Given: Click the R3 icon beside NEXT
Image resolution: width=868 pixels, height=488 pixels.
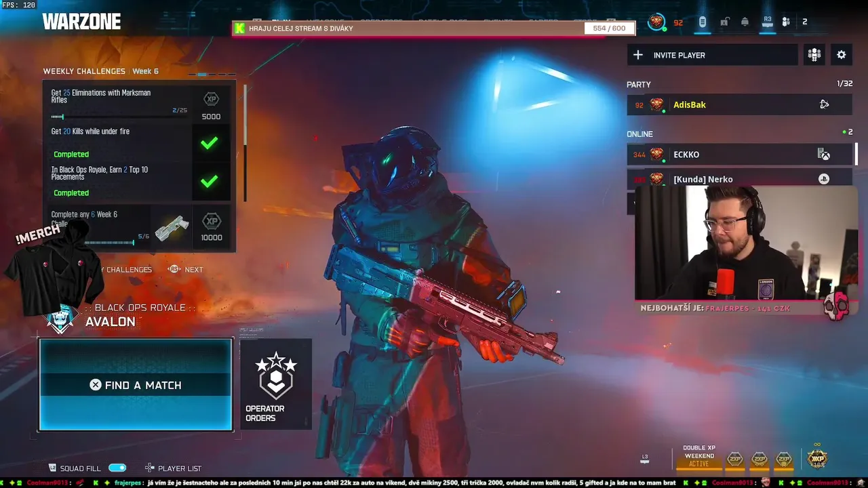Looking at the screenshot, I should (x=174, y=269).
